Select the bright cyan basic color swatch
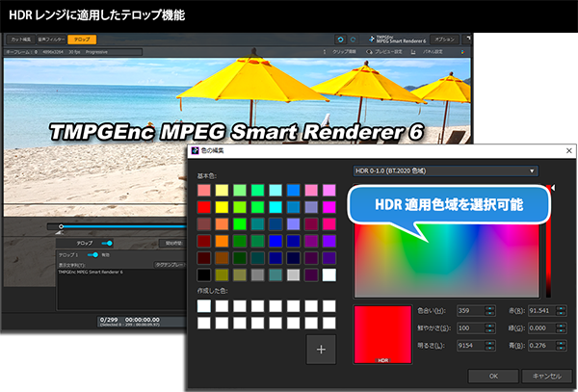 tap(276, 207)
